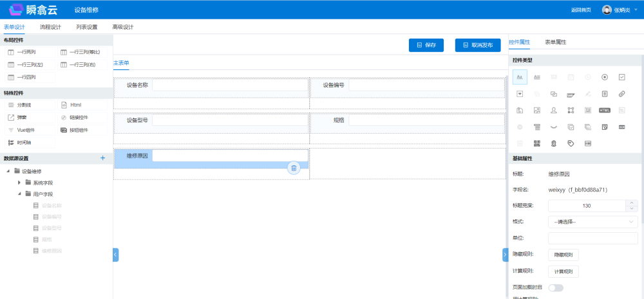Click the 取消发布 button
The width and height of the screenshot is (644, 299).
[478, 45]
